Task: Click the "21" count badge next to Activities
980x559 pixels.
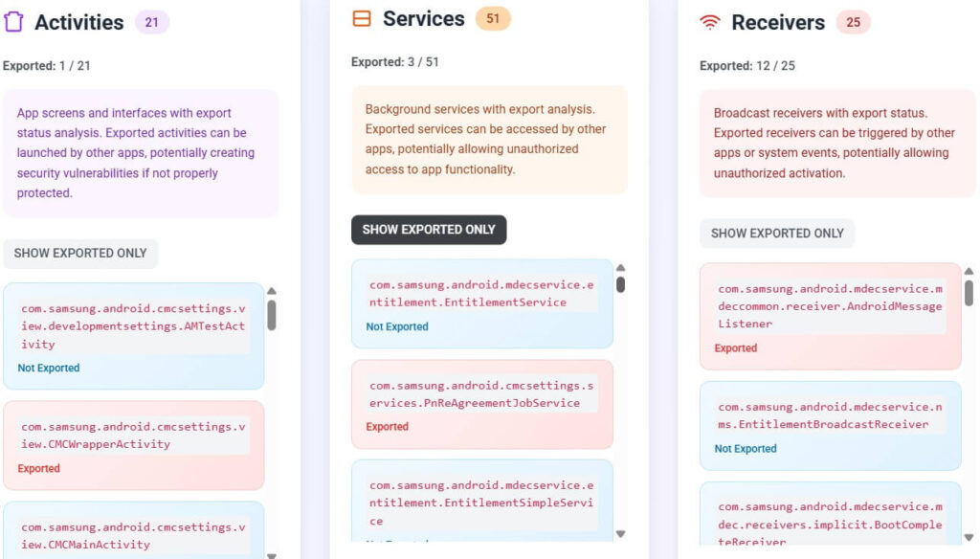Action: [x=153, y=22]
